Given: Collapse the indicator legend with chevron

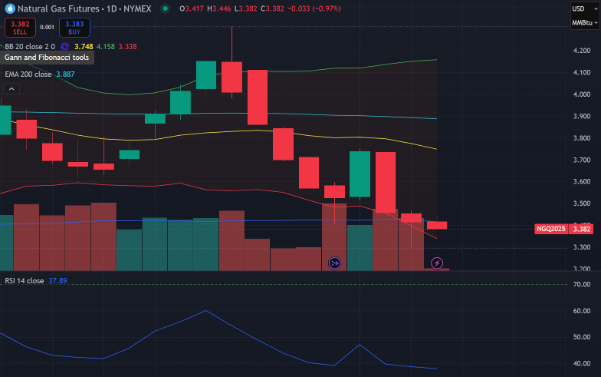Looking at the screenshot, I should point(11,89).
